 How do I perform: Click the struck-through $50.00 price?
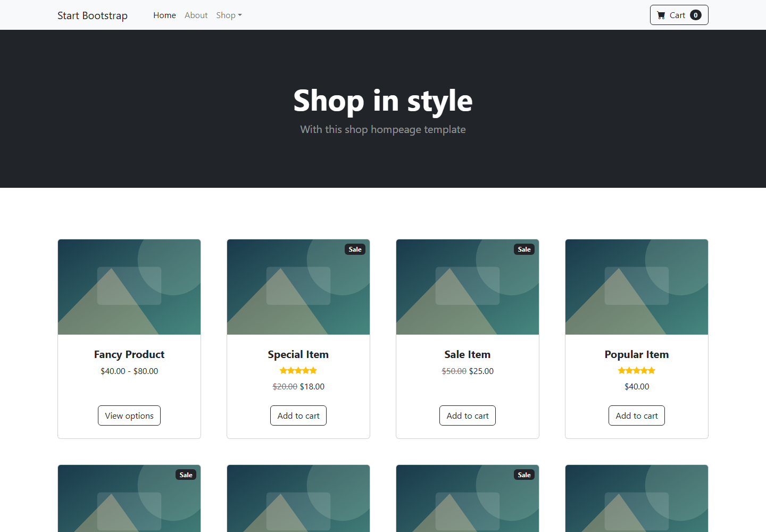(x=454, y=371)
